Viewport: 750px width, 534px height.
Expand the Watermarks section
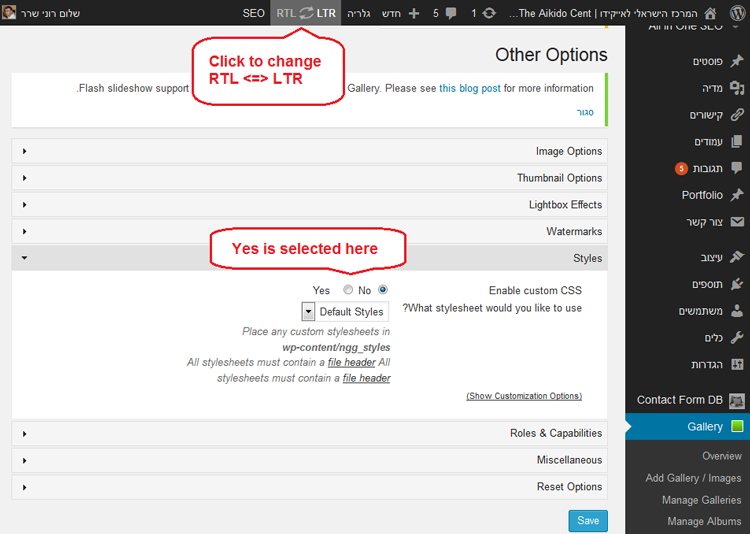coord(309,232)
